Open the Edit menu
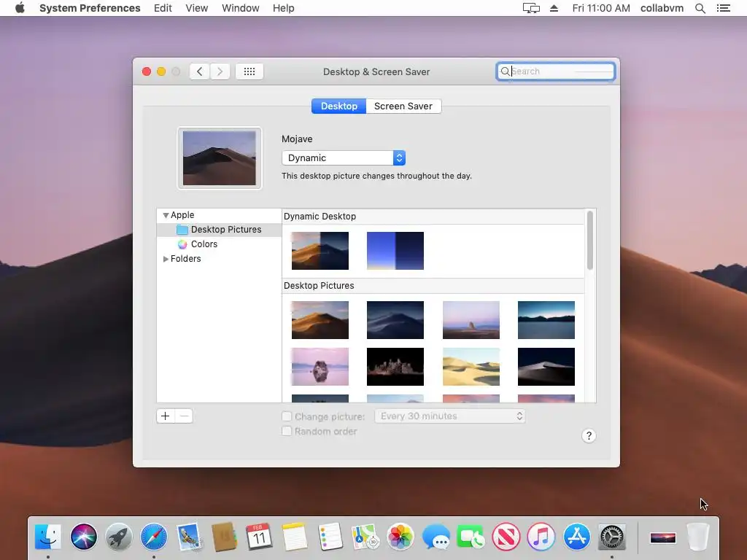 [163, 8]
